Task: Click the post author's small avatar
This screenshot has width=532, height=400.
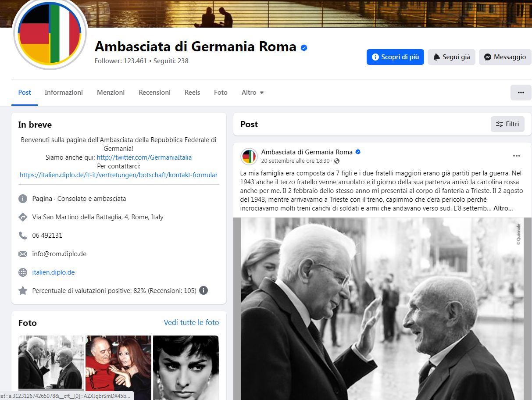Action: pos(249,156)
